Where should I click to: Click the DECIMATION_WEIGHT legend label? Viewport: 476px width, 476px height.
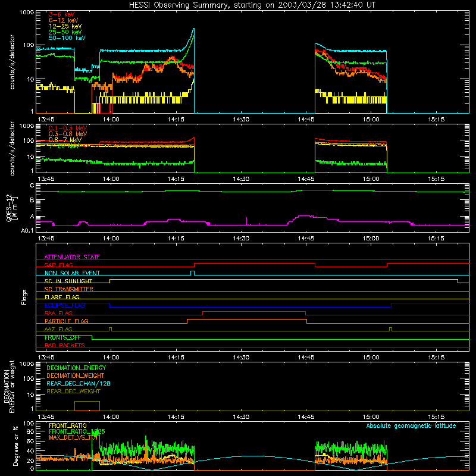click(x=76, y=375)
